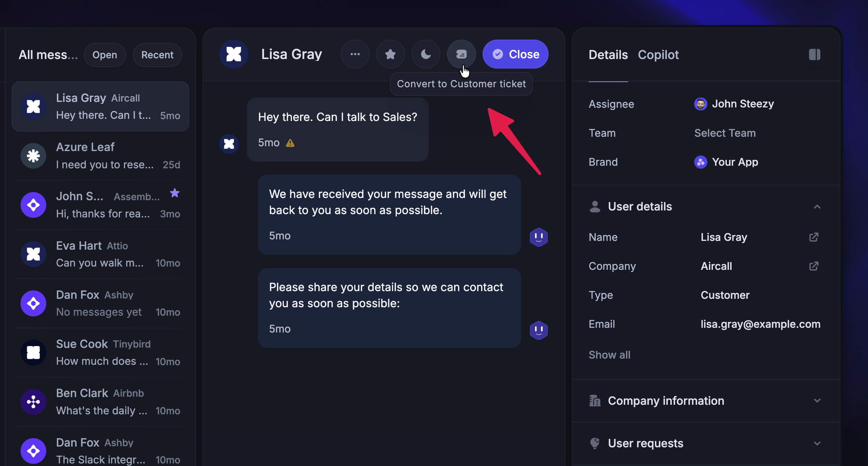The height and width of the screenshot is (466, 868).
Task: Click the email lisa.gray@example.com
Action: point(761,324)
